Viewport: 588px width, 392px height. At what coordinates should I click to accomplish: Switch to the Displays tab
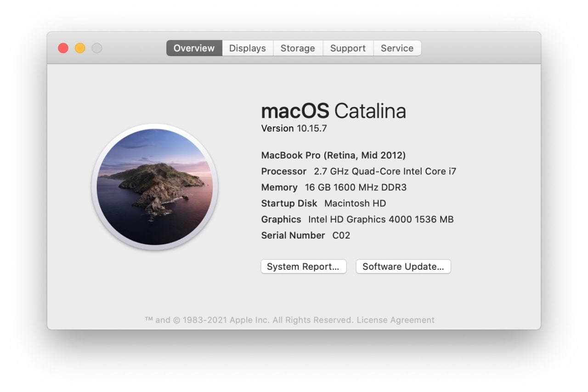click(247, 48)
